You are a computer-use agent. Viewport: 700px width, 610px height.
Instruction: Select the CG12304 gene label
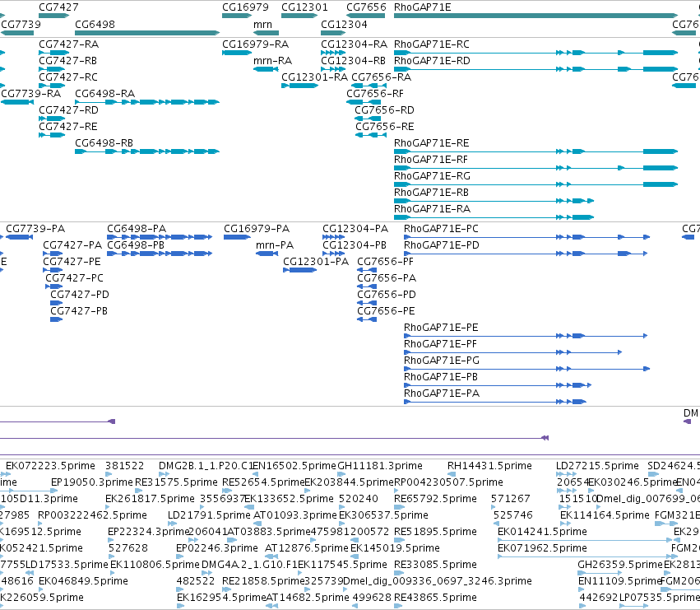pyautogui.click(x=344, y=24)
